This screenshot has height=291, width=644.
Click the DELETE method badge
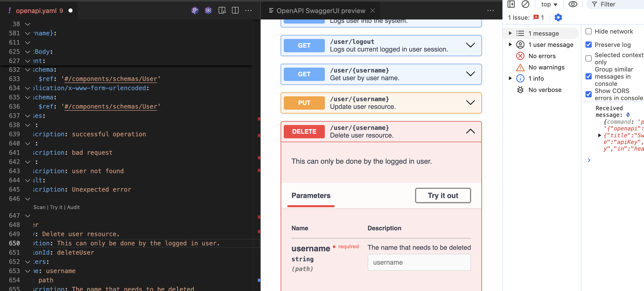(x=304, y=132)
